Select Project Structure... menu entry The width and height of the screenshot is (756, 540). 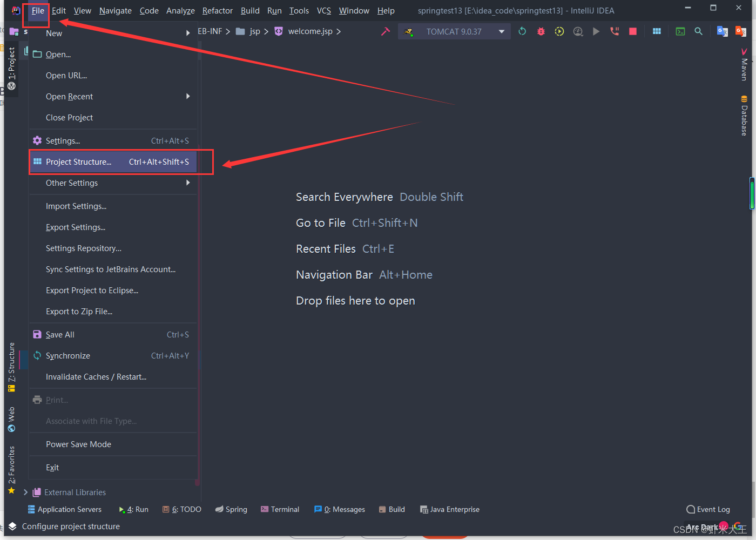coord(113,162)
